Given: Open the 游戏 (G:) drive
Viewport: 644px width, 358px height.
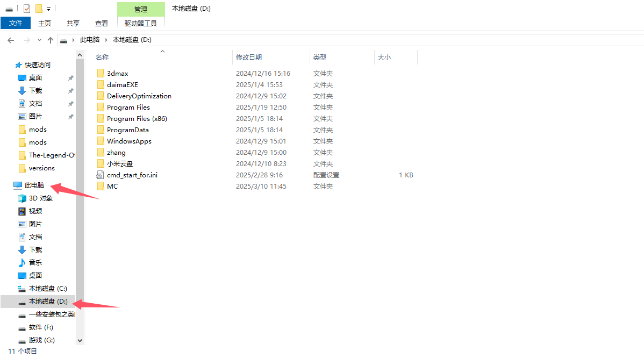Looking at the screenshot, I should tap(41, 340).
